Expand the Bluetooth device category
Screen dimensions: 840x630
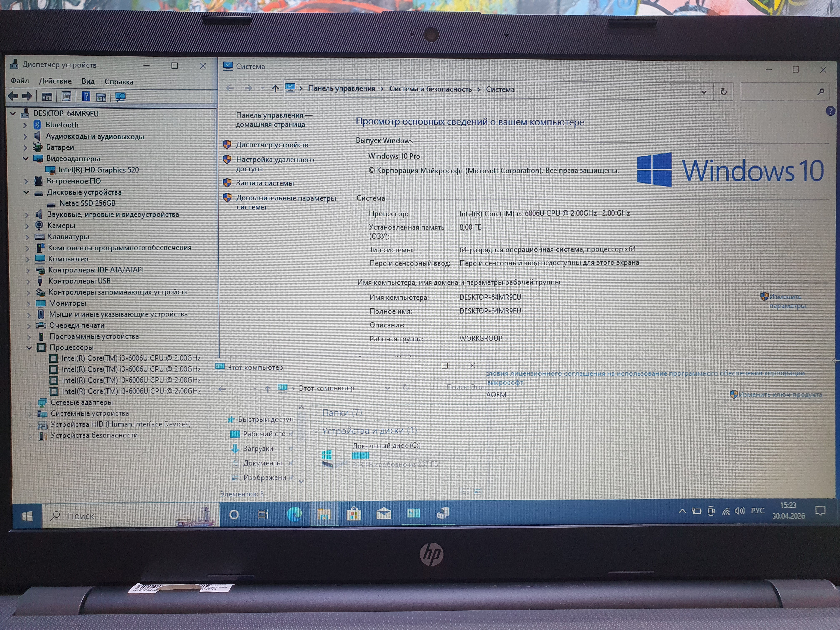click(x=25, y=125)
